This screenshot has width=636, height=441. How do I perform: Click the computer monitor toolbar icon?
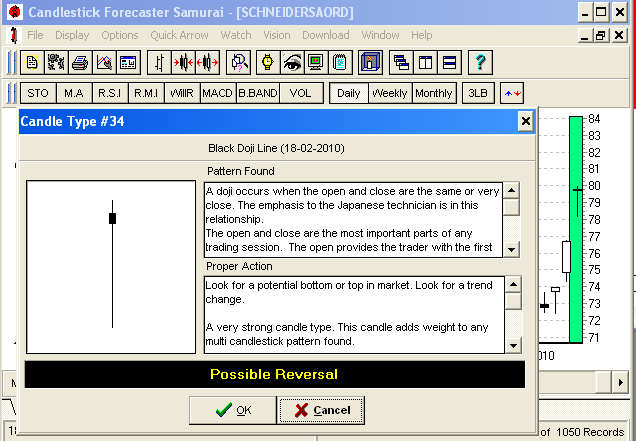(316, 62)
